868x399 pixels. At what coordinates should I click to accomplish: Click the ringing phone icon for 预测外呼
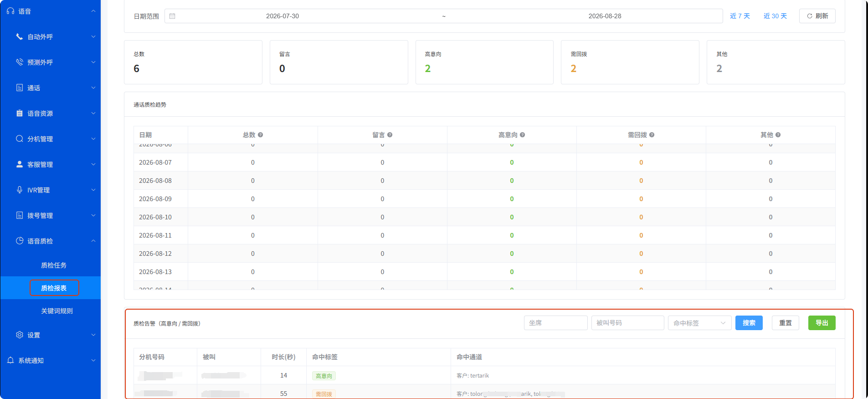(20, 62)
